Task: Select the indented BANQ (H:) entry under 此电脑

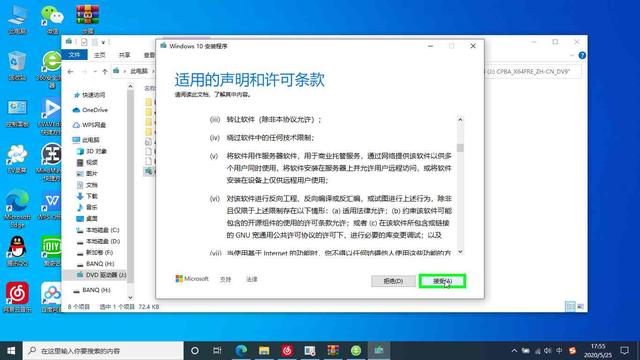Action: [x=100, y=264]
